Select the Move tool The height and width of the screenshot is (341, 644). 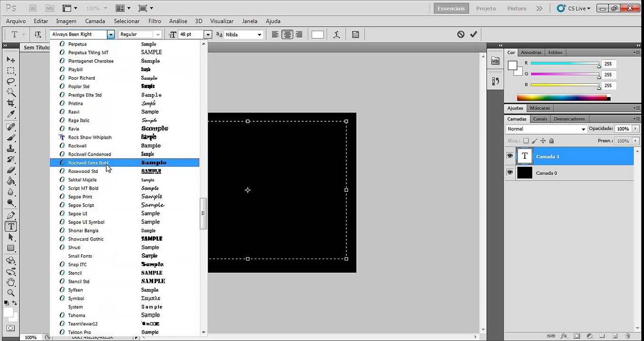[x=10, y=60]
